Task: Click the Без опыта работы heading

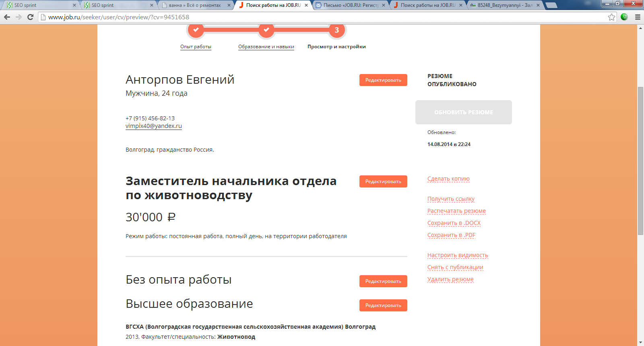Action: (x=179, y=280)
